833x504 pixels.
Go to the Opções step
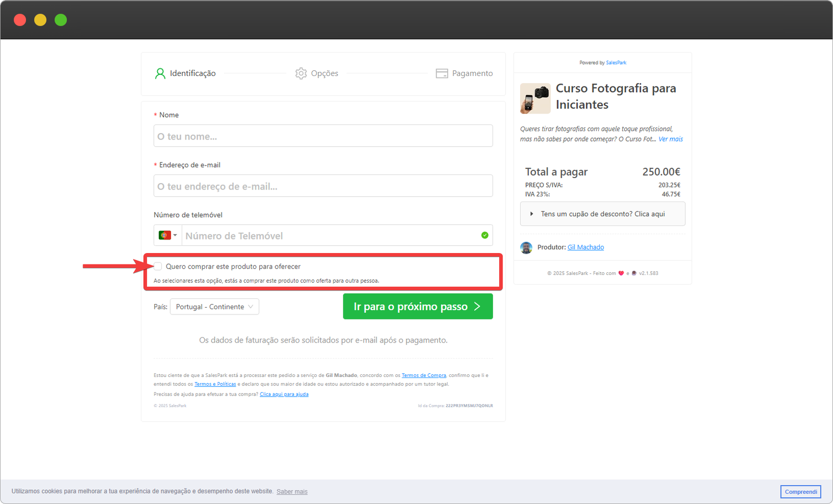(324, 73)
